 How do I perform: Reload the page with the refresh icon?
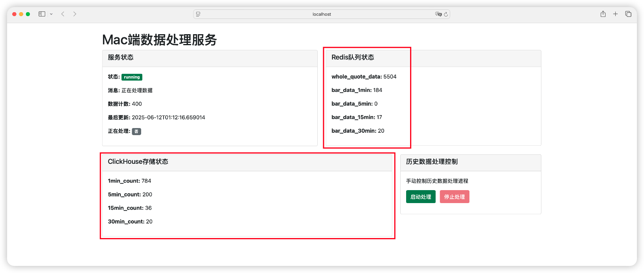[446, 14]
